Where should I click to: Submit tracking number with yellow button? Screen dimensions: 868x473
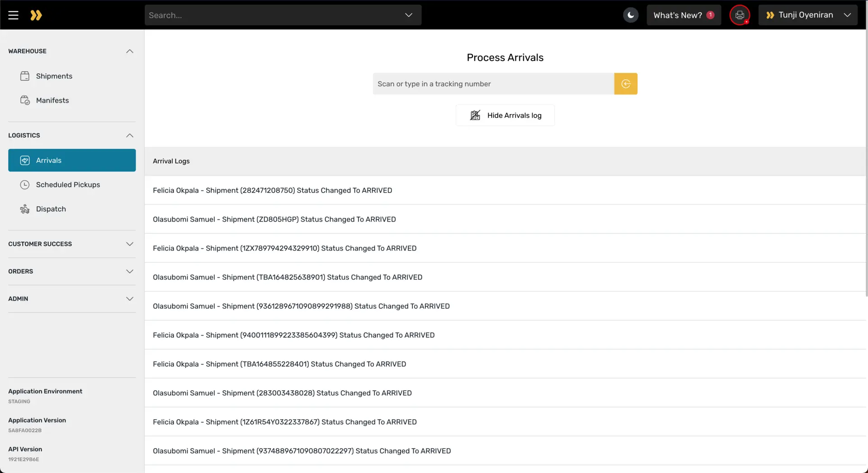click(626, 84)
